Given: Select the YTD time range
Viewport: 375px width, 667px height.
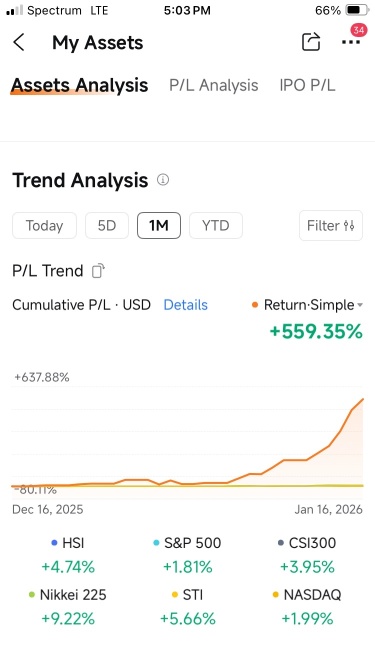Looking at the screenshot, I should coord(216,225).
